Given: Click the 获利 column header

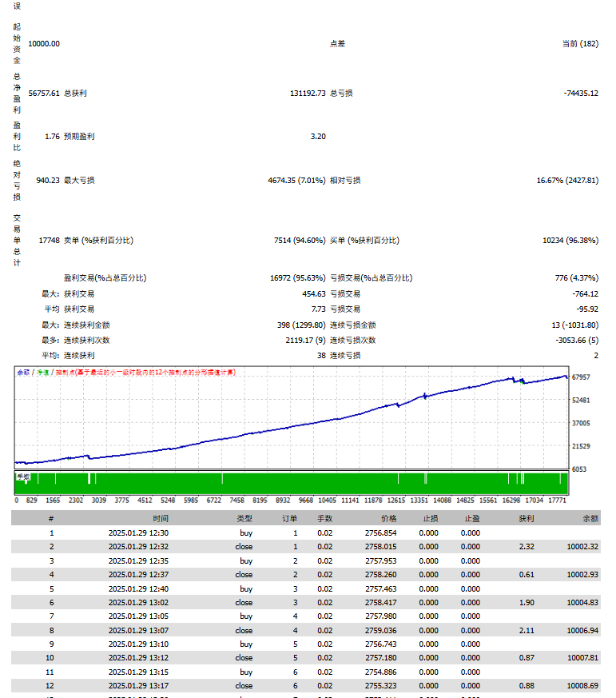Looking at the screenshot, I should [x=527, y=519].
